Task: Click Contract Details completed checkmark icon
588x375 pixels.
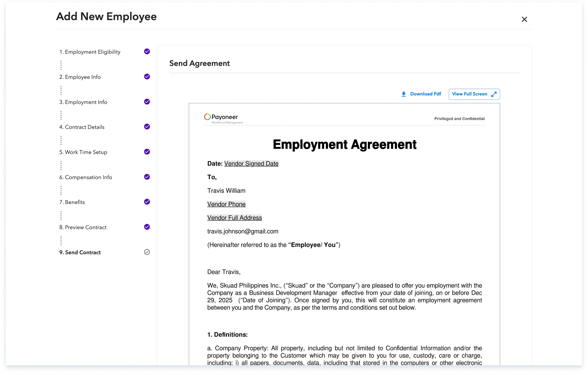Action: [147, 127]
